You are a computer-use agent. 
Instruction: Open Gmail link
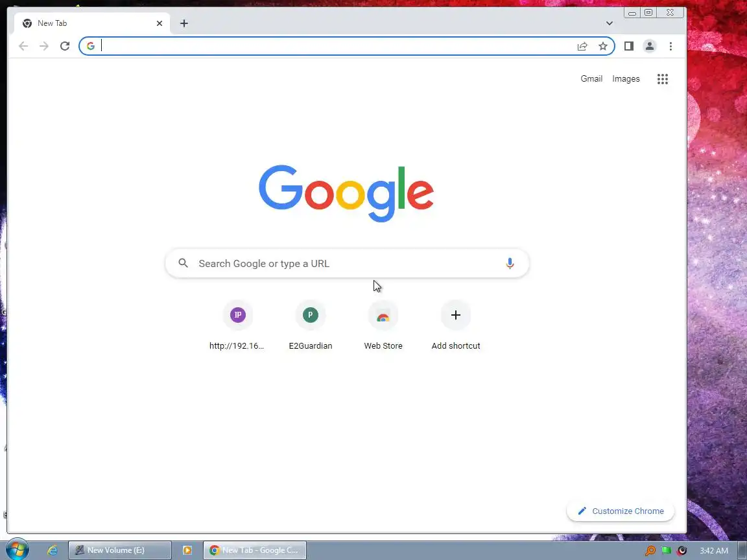(x=591, y=79)
